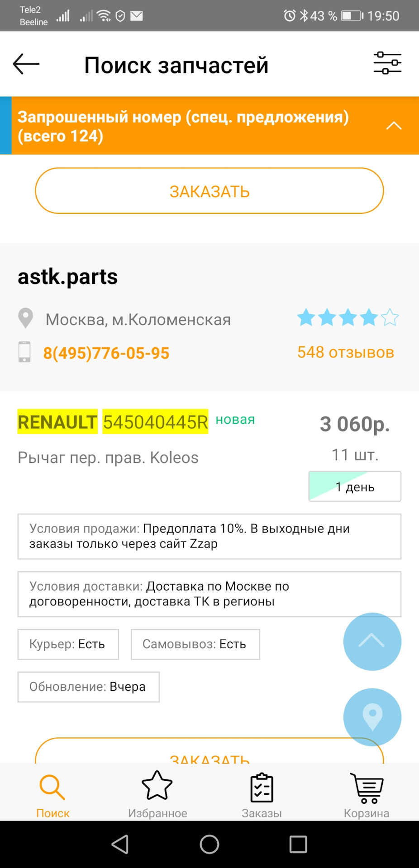Collapse the requested number offers section
The image size is (419, 868).
point(394,126)
